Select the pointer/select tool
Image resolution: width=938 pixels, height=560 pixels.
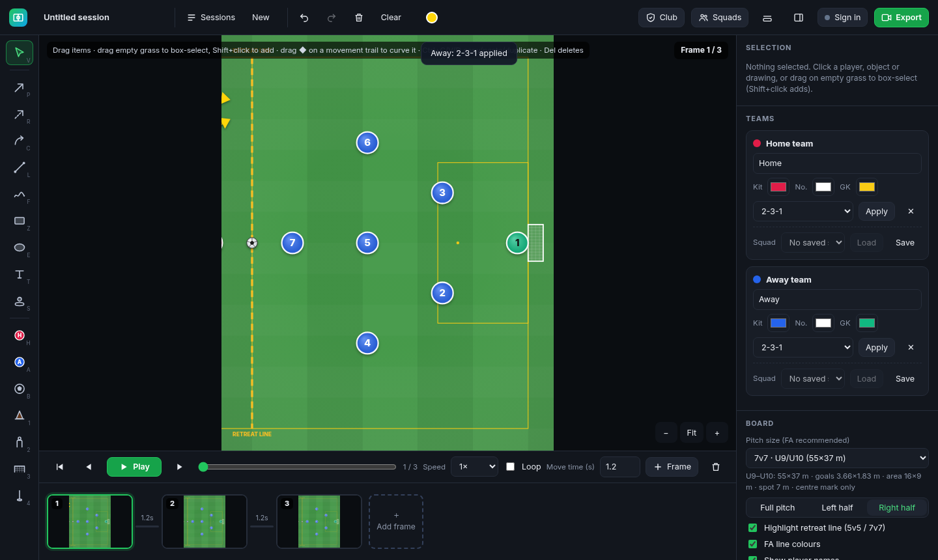click(20, 53)
